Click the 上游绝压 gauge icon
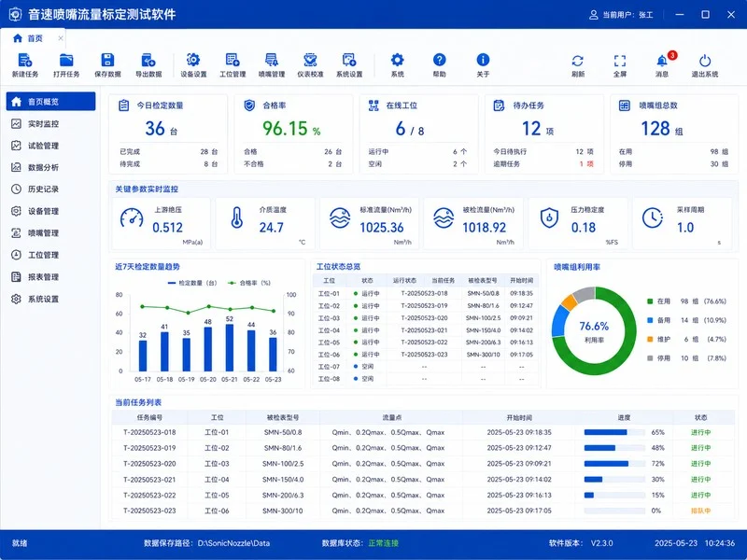 (132, 218)
